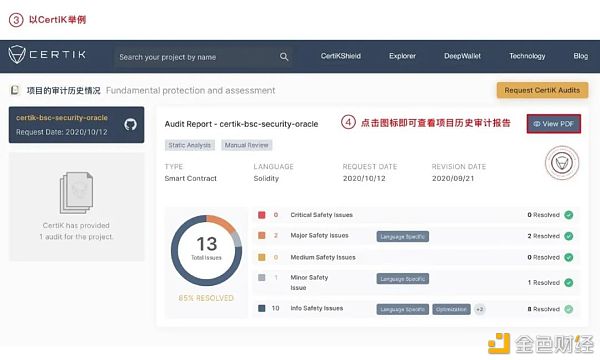The image size is (600, 360).
Task: Click the Solidity language value
Action: tap(266, 179)
